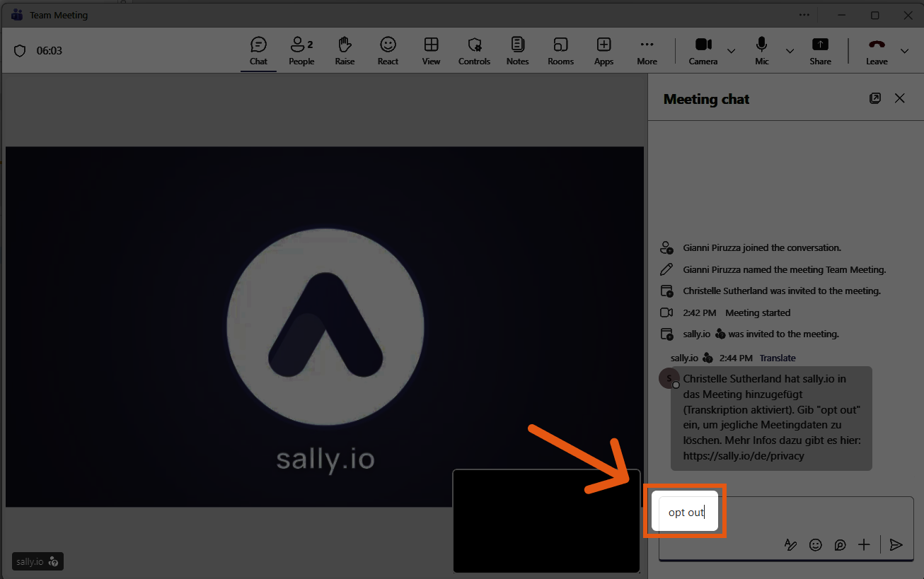The width and height of the screenshot is (924, 579).
Task: Expand the Mic options dropdown arrow
Action: (x=790, y=51)
